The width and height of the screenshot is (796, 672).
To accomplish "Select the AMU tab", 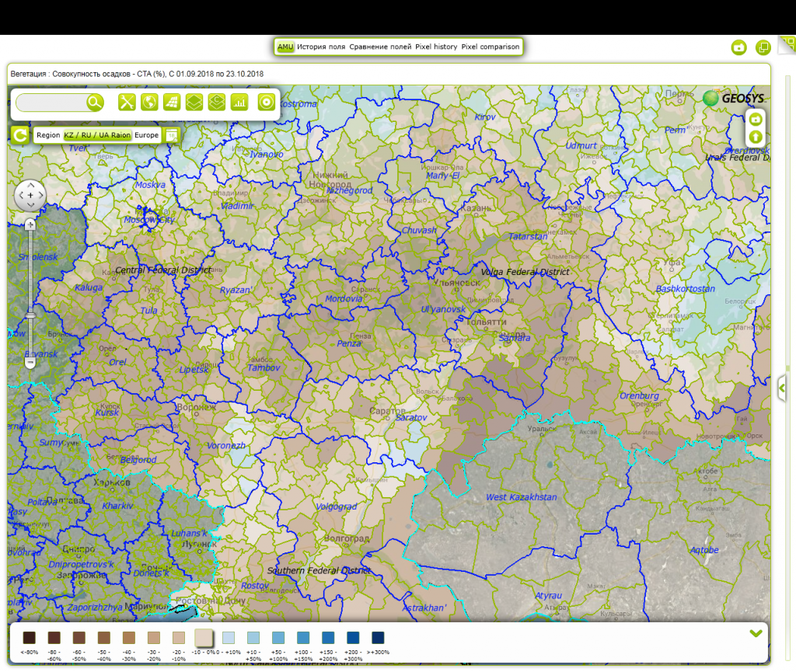I will [x=285, y=47].
